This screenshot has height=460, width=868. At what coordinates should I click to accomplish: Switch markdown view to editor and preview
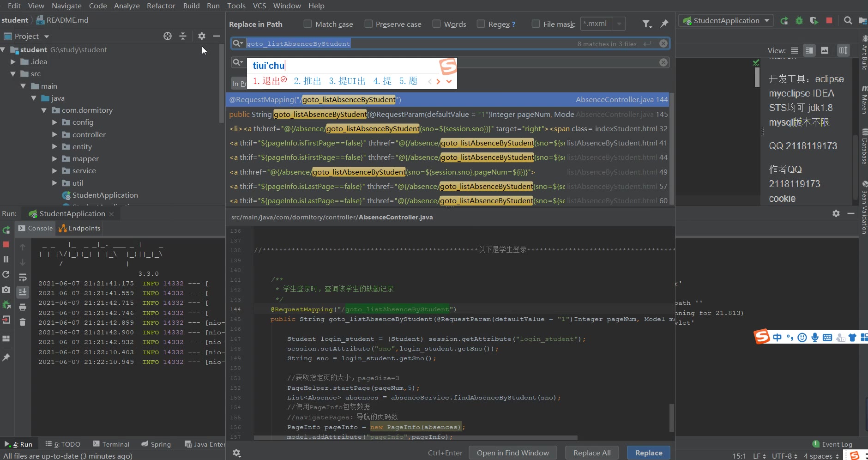tap(809, 50)
